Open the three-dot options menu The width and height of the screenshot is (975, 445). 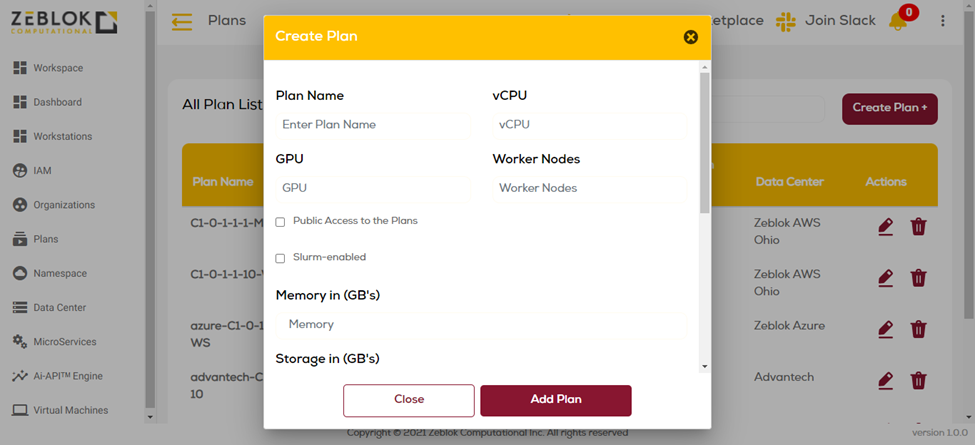[x=942, y=21]
